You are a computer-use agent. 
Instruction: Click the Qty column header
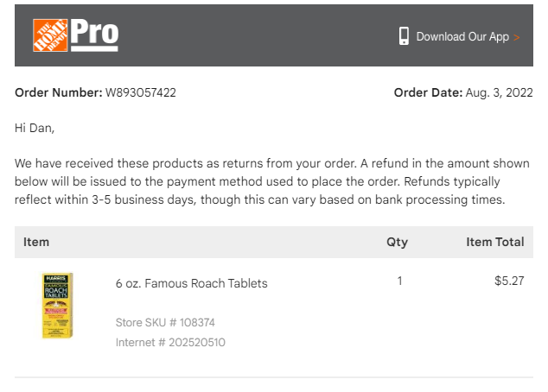(x=397, y=242)
